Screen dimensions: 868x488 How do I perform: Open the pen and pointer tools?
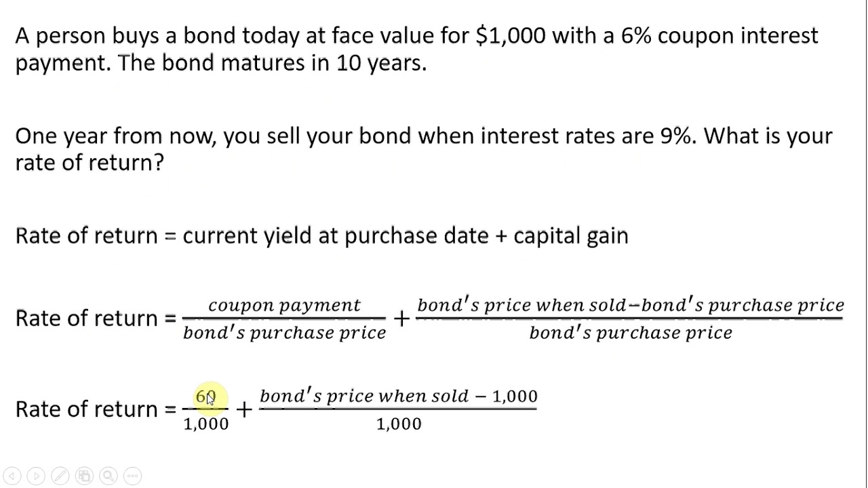[60, 476]
